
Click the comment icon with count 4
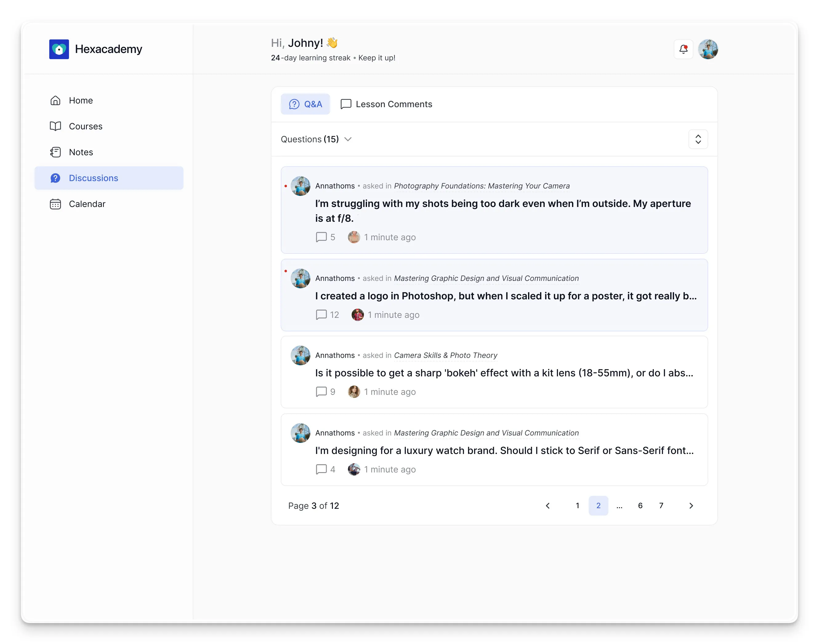(321, 469)
